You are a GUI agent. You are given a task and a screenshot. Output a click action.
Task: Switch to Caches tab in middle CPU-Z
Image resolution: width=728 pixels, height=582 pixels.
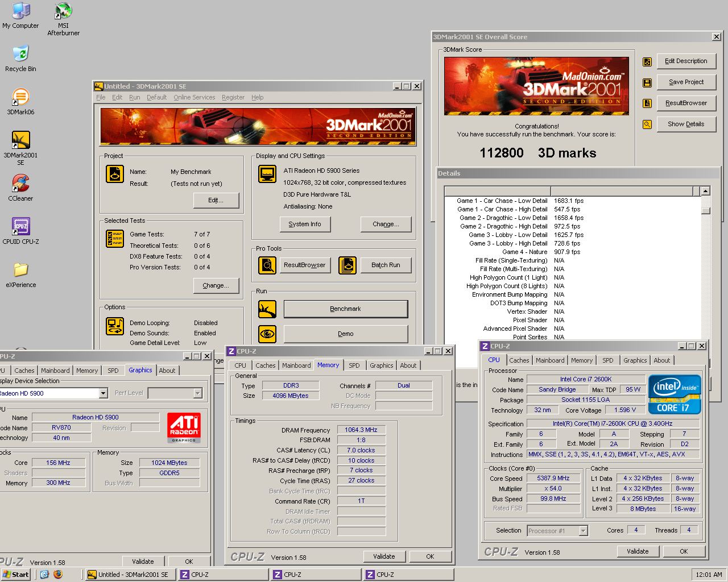coord(265,365)
